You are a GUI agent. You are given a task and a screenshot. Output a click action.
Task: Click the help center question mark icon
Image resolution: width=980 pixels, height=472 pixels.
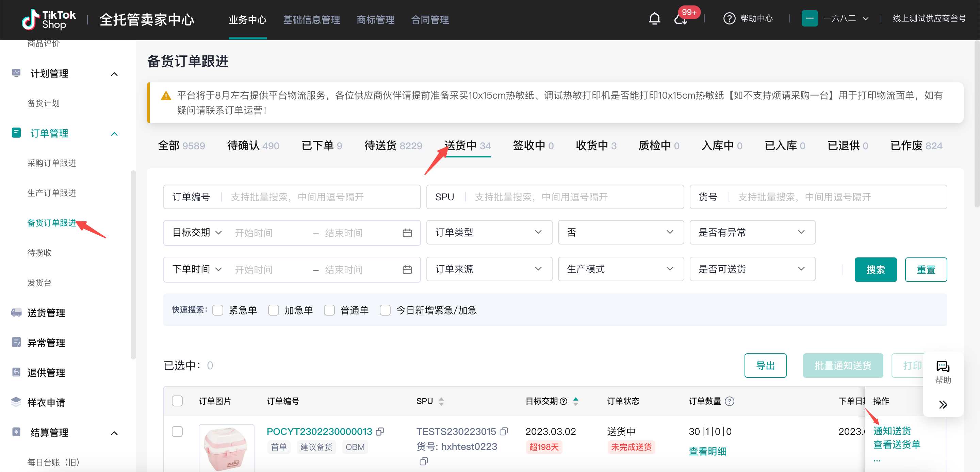[x=729, y=19]
